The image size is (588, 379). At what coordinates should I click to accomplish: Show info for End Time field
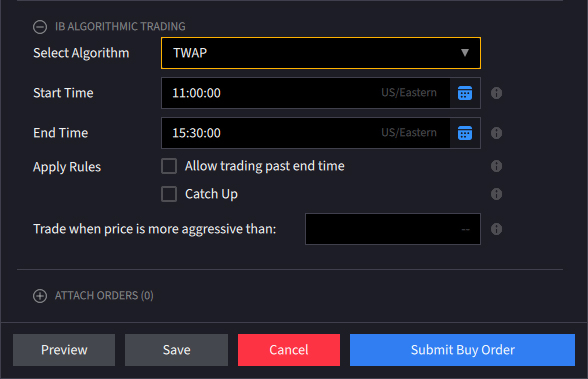coord(496,133)
